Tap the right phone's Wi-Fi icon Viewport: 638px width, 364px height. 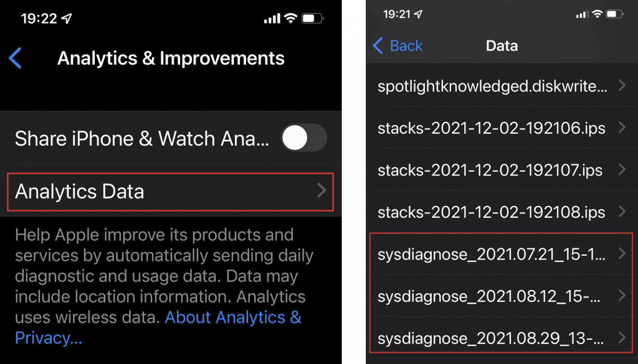pyautogui.click(x=597, y=13)
